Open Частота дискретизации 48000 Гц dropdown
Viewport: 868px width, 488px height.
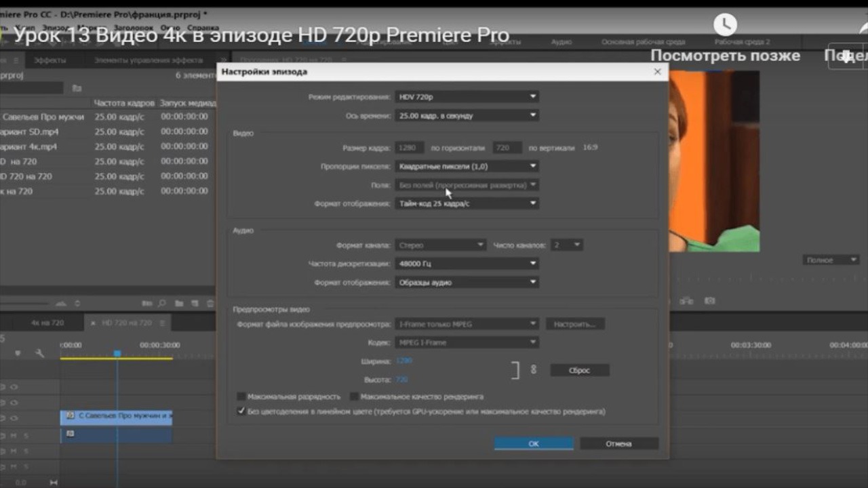(467, 264)
